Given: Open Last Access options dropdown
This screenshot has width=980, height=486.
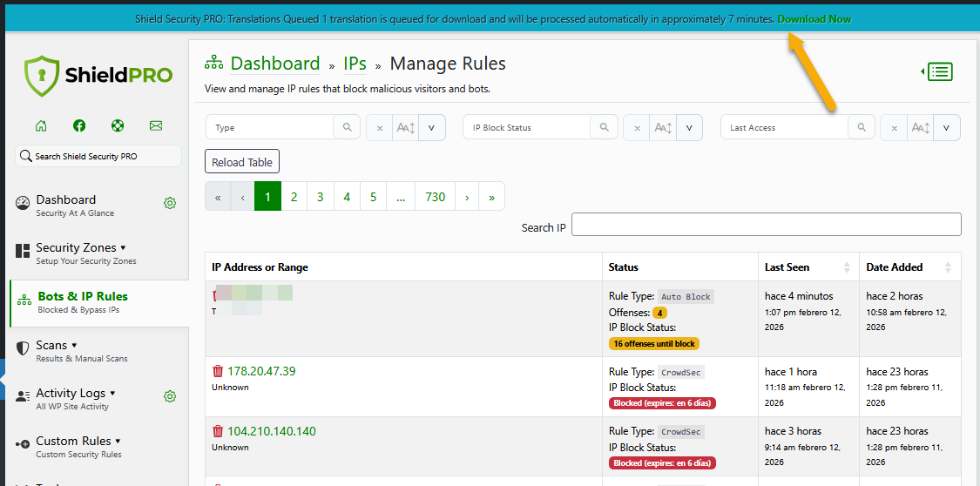Looking at the screenshot, I should 947,127.
